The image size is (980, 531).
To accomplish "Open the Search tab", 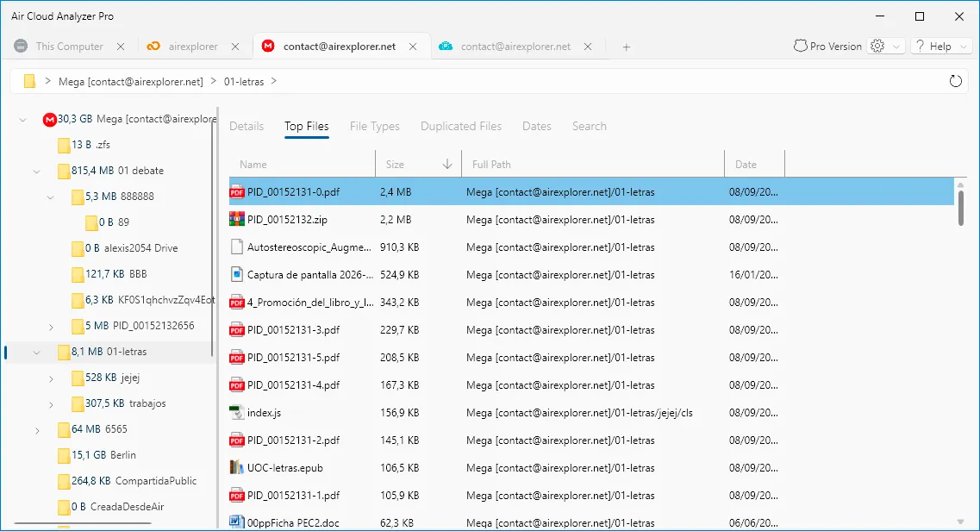I will pos(590,126).
